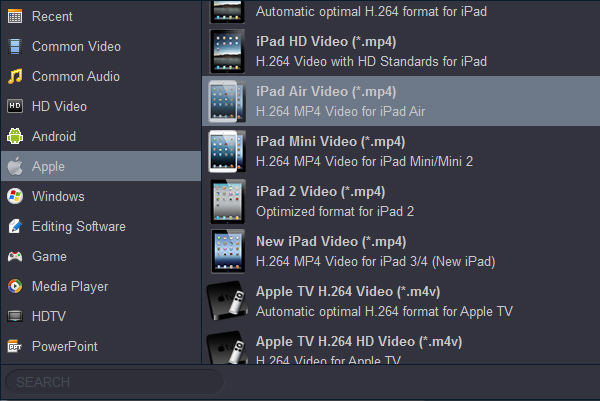Screen dimensions: 600x401
Task: Select iPad Air Video (*.mp4) title
Action: click(326, 91)
